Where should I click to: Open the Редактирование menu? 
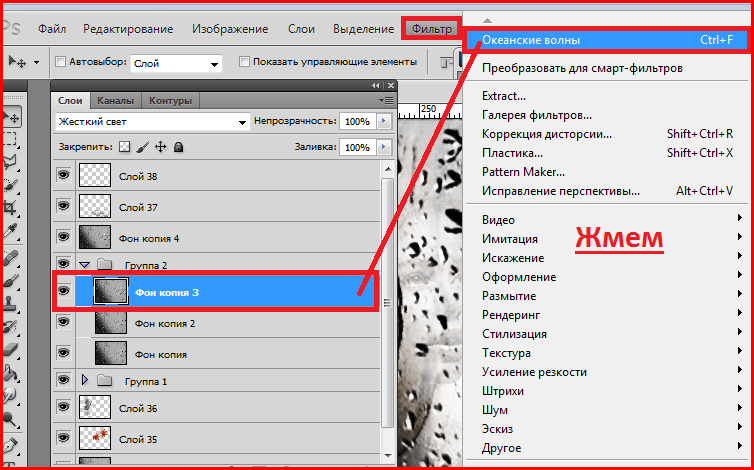coord(128,29)
